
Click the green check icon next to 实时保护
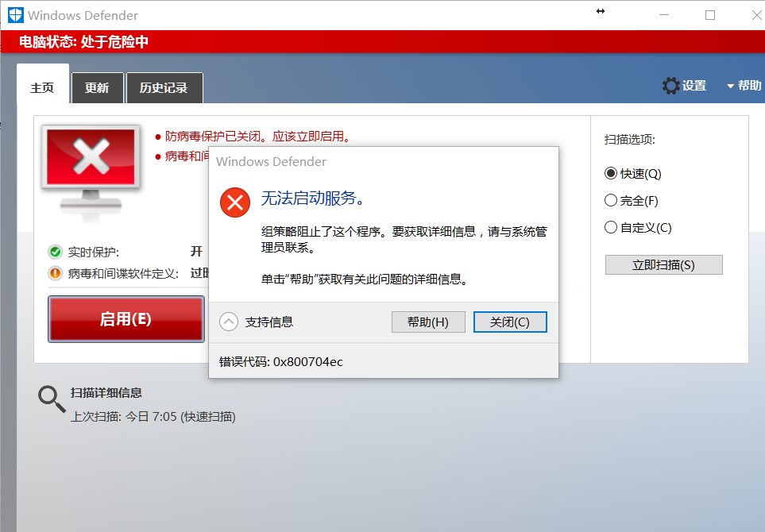56,252
